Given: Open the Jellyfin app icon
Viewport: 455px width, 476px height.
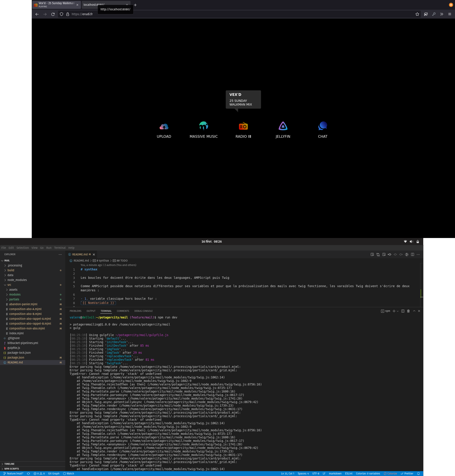Looking at the screenshot, I should 283,126.
